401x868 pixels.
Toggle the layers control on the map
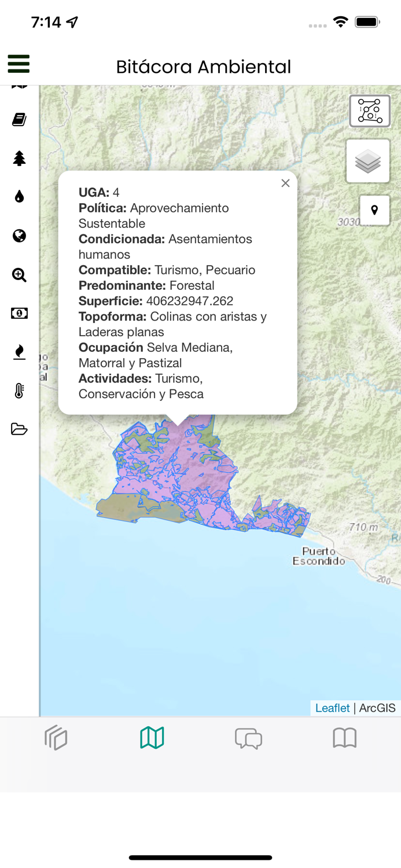click(x=369, y=161)
